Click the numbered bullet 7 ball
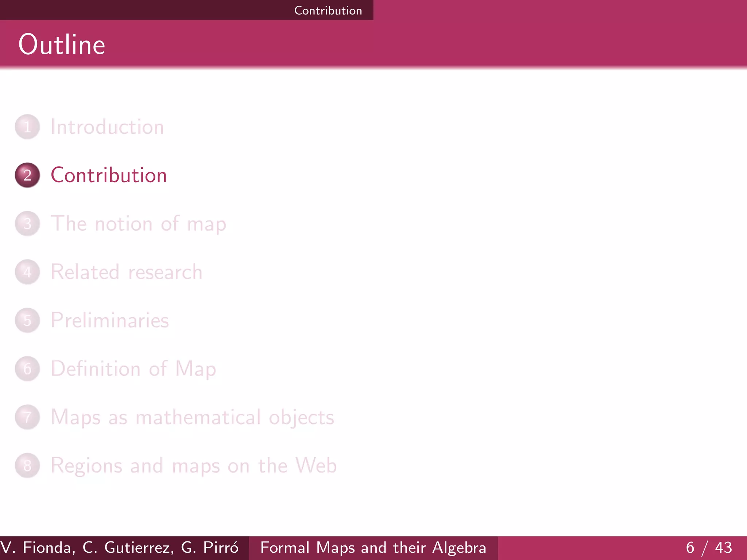This screenshot has height=560, width=747. pos(27,417)
